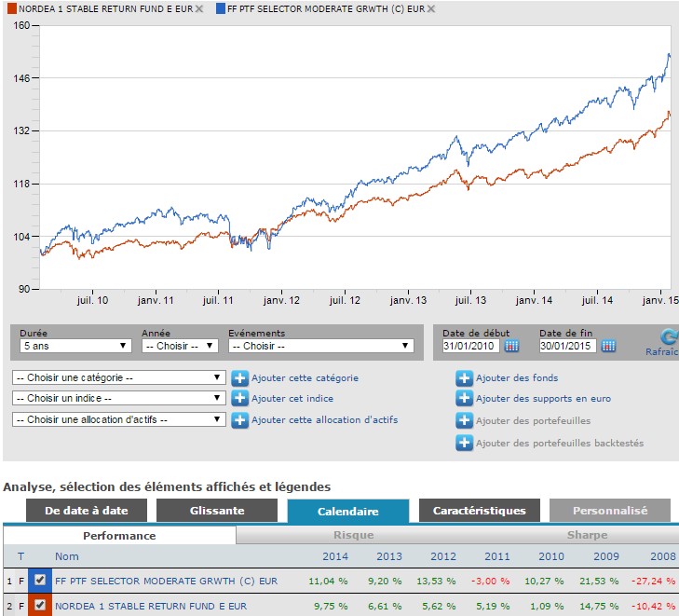Sort by the Nom column header
Viewport: 679px width, 616px height.
(x=67, y=556)
